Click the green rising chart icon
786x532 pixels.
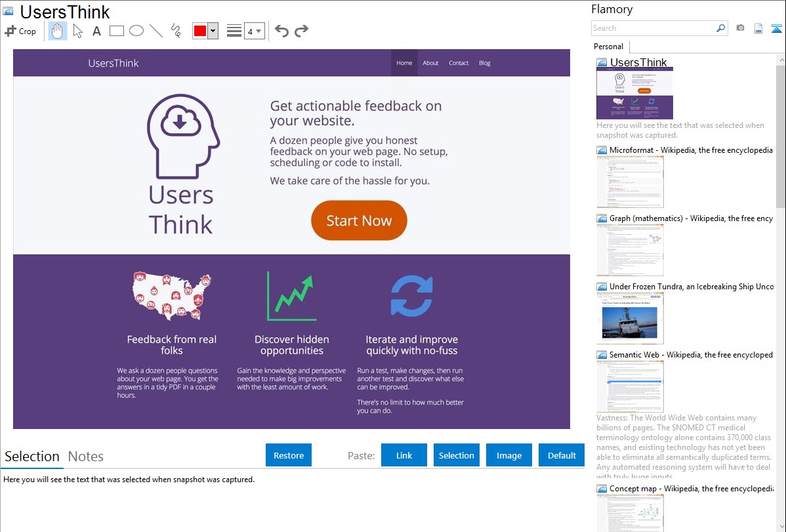click(291, 296)
